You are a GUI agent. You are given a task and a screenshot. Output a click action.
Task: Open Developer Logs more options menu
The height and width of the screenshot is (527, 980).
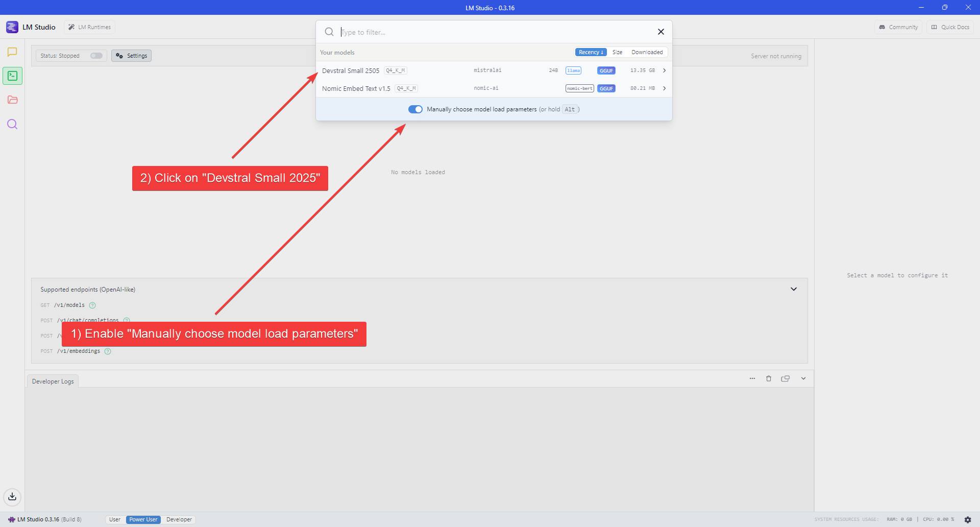click(x=752, y=378)
